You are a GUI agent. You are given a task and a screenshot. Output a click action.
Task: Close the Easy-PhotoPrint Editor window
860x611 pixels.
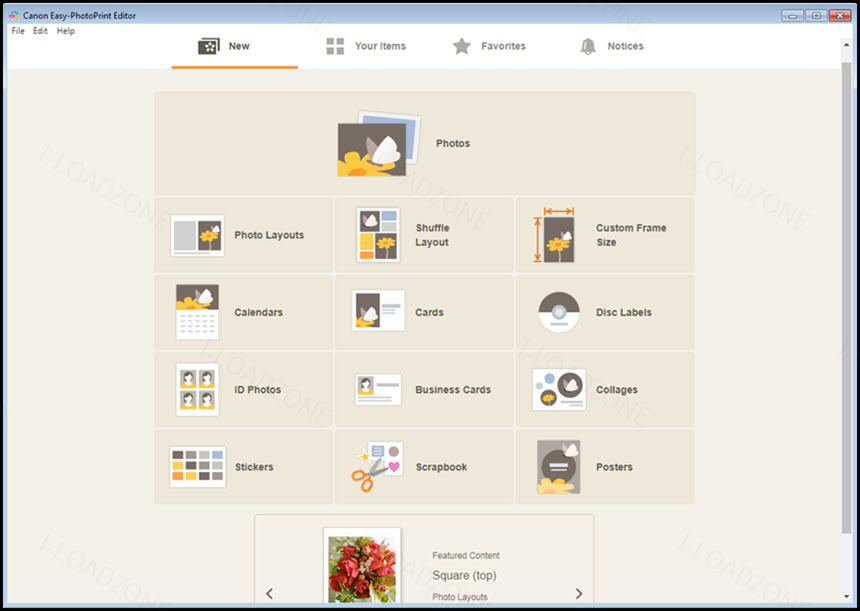coord(840,15)
